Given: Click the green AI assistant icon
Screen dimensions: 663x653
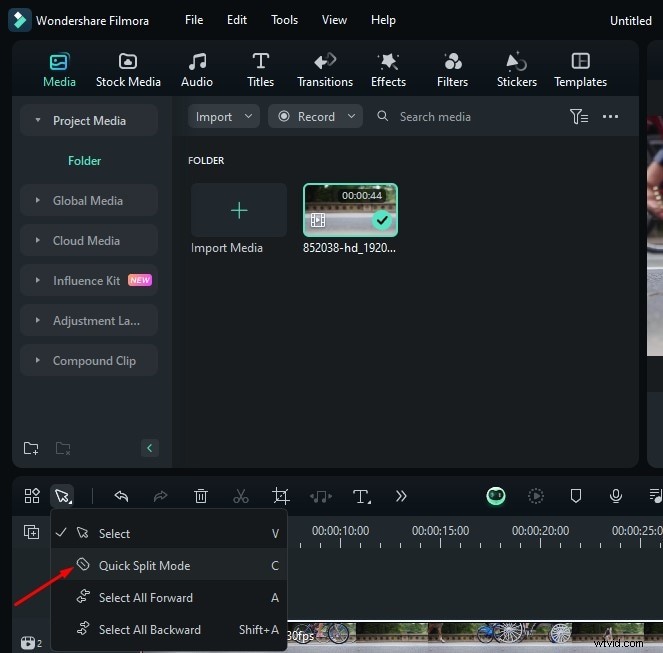Looking at the screenshot, I should tap(496, 496).
